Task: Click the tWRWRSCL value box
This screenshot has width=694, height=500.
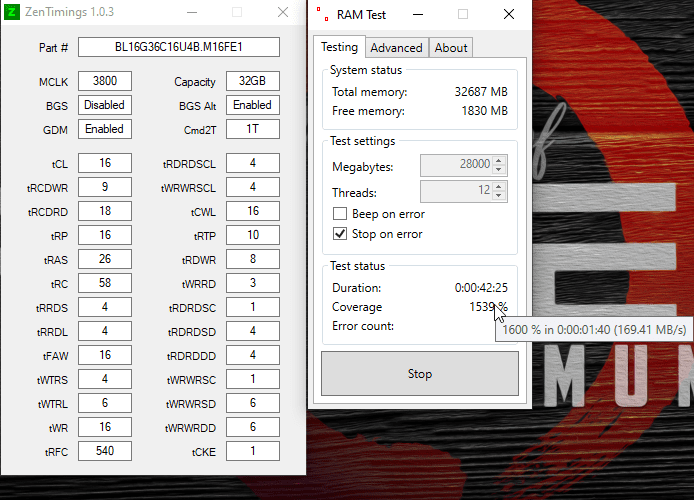Action: [253, 187]
